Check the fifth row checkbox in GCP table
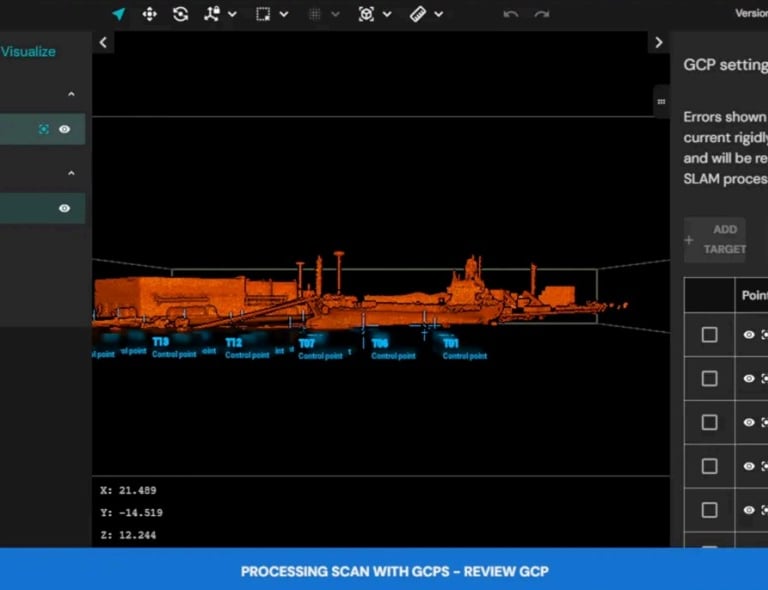Viewport: 768px width, 590px height. [x=709, y=510]
